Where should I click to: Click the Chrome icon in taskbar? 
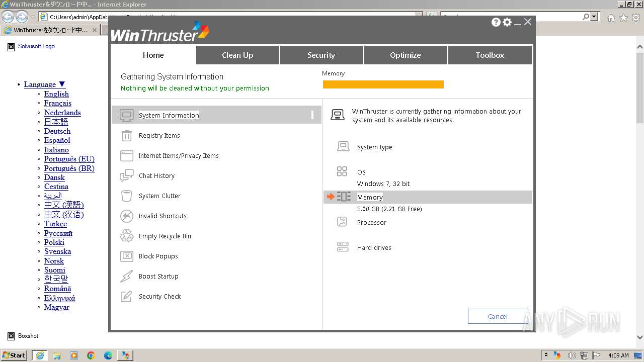coord(91,355)
